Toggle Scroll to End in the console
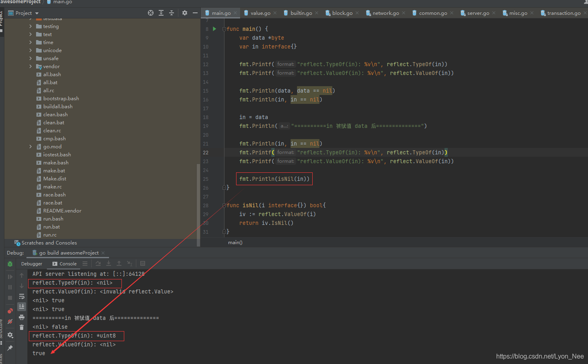This screenshot has height=364, width=588. (x=22, y=306)
